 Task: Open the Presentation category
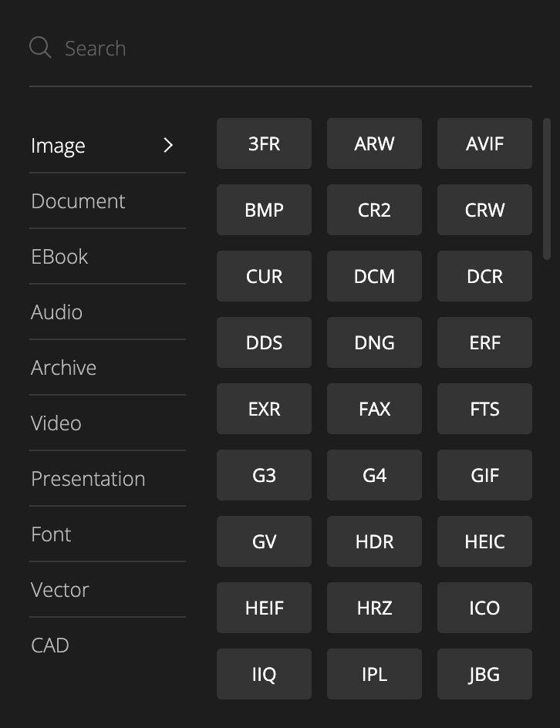click(107, 479)
